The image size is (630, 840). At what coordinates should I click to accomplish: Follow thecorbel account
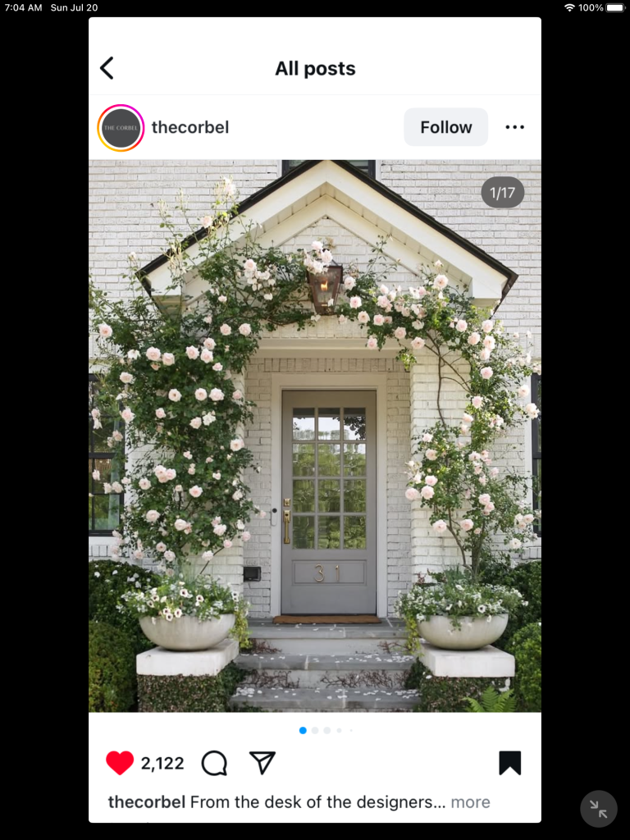[x=445, y=127]
